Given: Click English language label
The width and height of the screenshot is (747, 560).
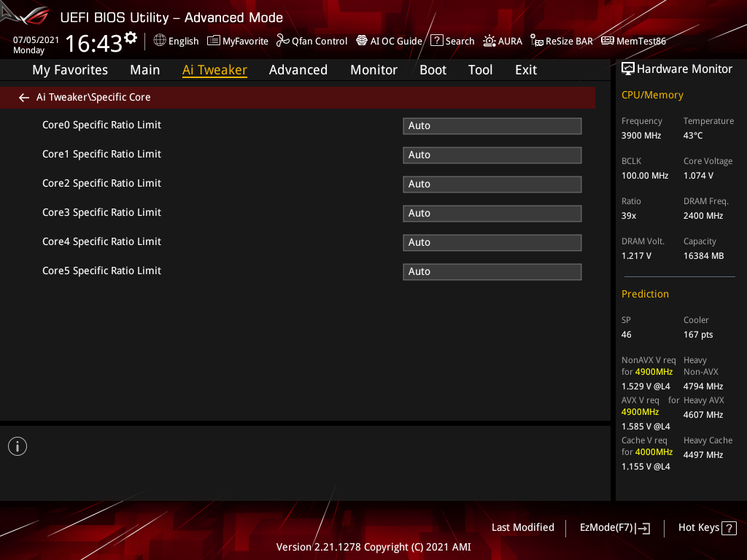Looking at the screenshot, I should [183, 42].
